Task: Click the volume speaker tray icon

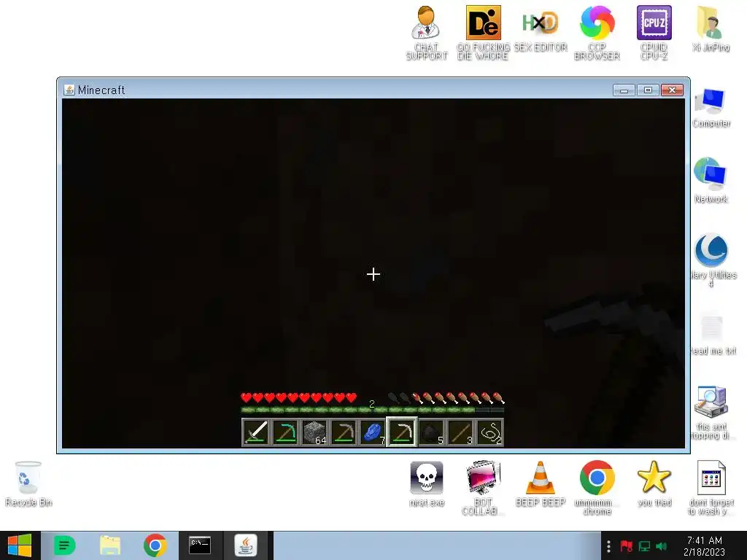Action: coord(661,546)
